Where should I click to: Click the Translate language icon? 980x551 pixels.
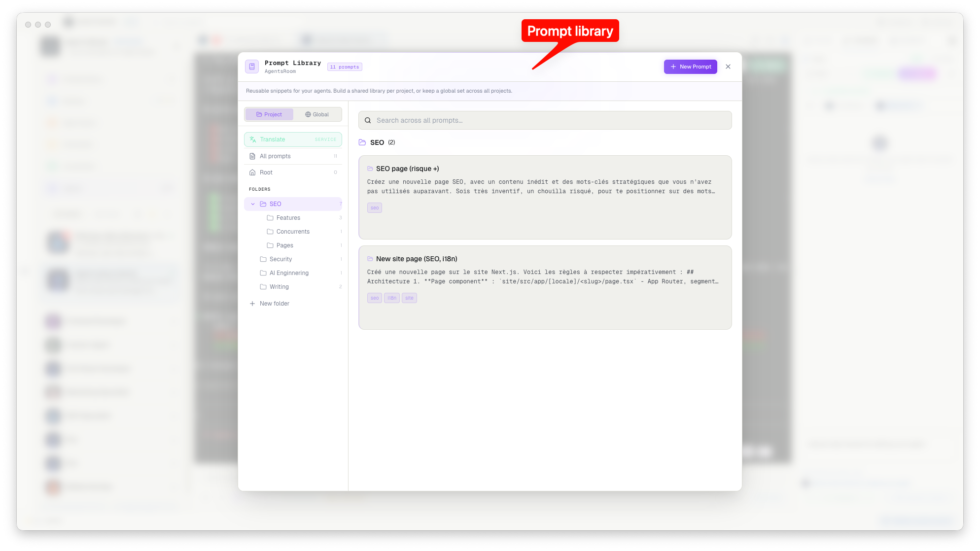tap(253, 139)
